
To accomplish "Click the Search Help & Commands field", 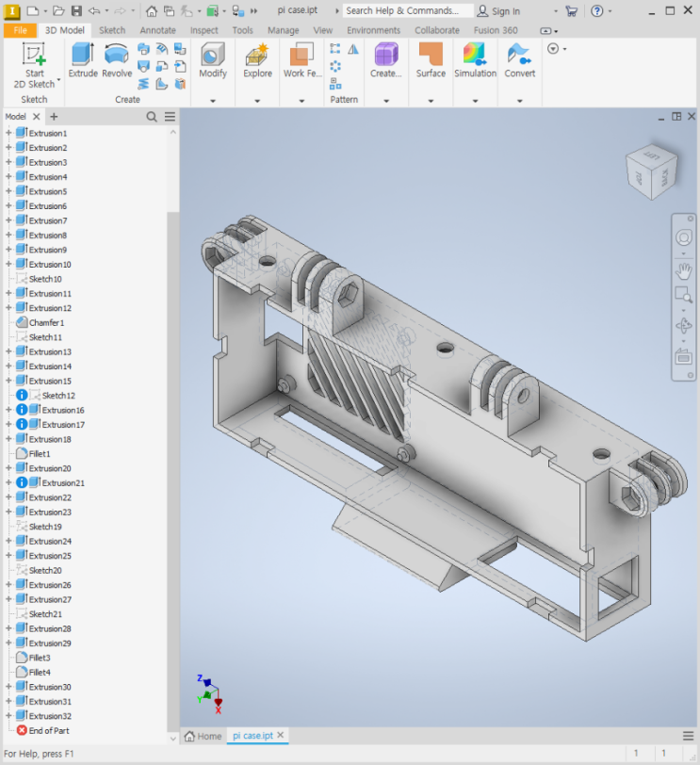I will pos(402,11).
